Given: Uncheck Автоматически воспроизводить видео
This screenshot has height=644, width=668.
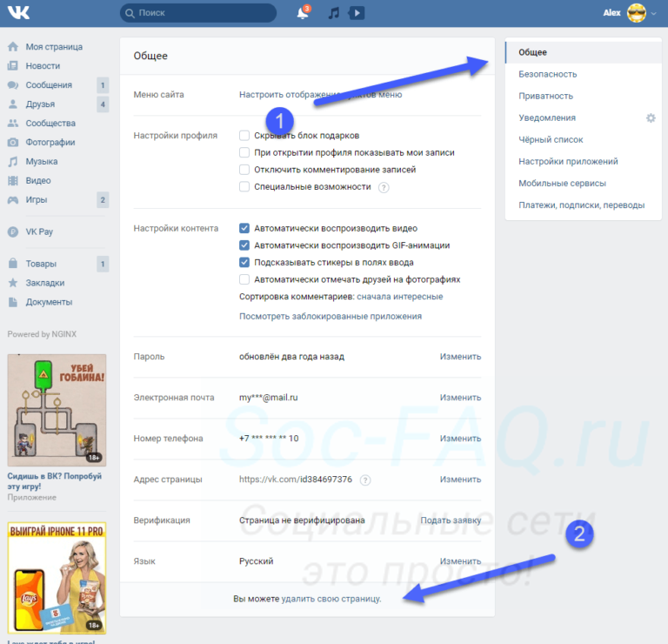Looking at the screenshot, I should coord(244,229).
